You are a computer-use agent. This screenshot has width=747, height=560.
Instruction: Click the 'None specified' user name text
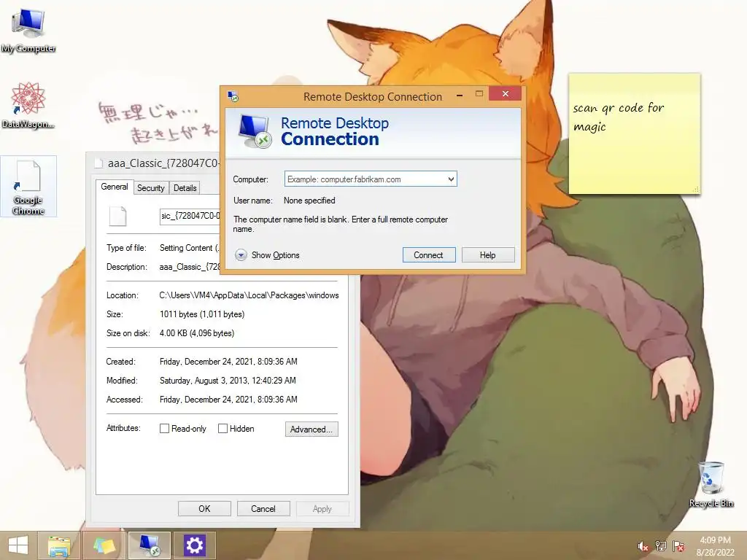pyautogui.click(x=309, y=201)
